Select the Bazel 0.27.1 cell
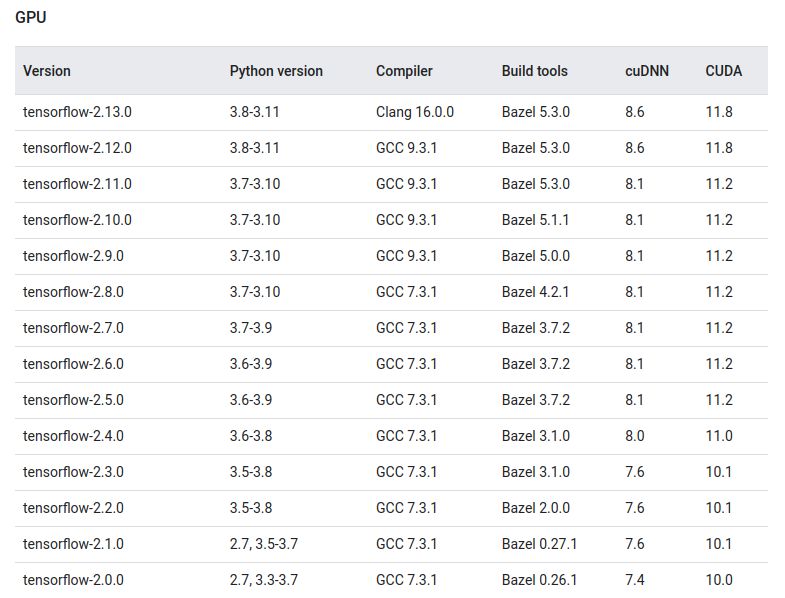Image resolution: width=785 pixels, height=598 pixels. click(539, 544)
